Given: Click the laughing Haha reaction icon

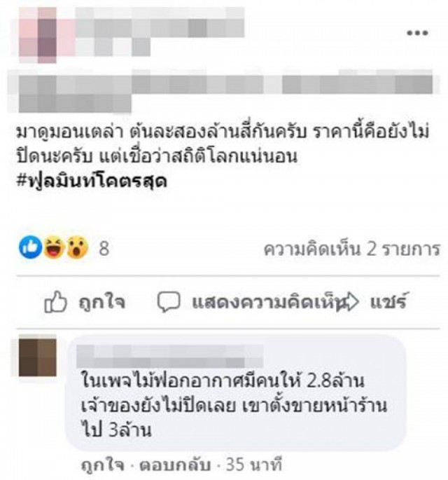Looking at the screenshot, I should click(x=55, y=247).
